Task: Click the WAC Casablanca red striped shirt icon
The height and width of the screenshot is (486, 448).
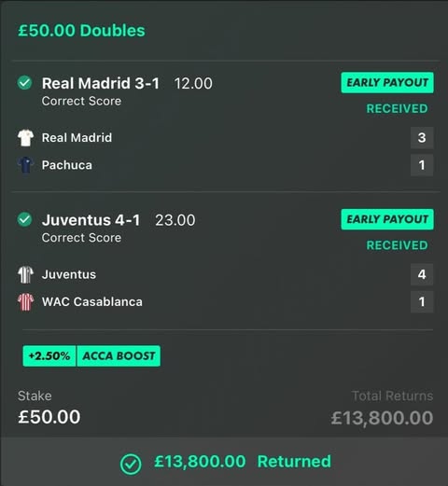Action: pos(25,301)
